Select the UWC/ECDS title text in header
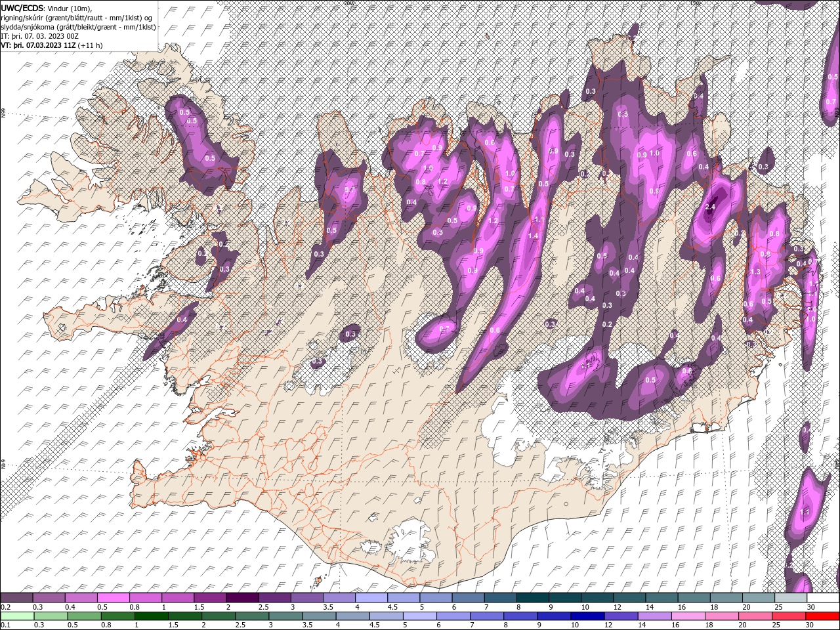Image resolution: width=840 pixels, height=630 pixels. coord(23,8)
